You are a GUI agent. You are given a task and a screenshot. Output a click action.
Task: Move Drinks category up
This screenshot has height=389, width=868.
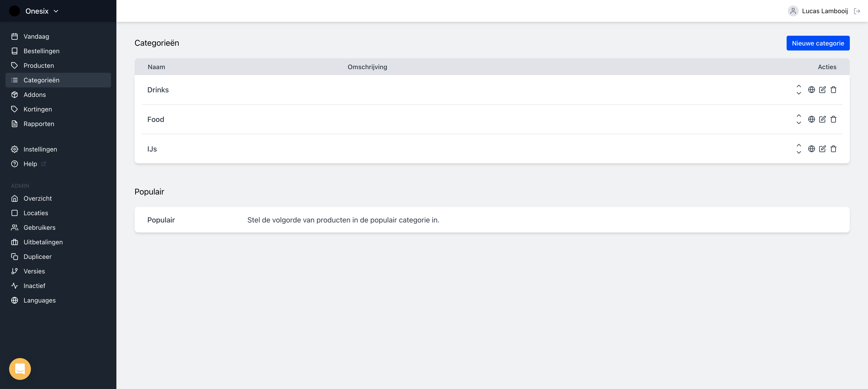(799, 86)
